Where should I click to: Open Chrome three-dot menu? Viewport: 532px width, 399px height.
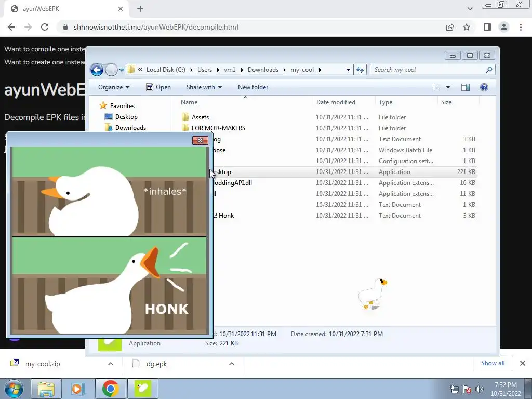(x=521, y=27)
